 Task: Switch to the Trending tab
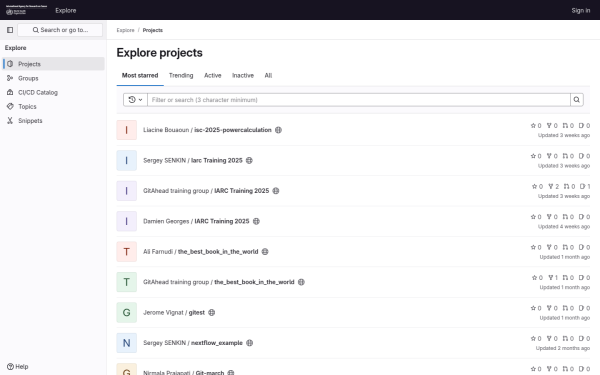181,75
